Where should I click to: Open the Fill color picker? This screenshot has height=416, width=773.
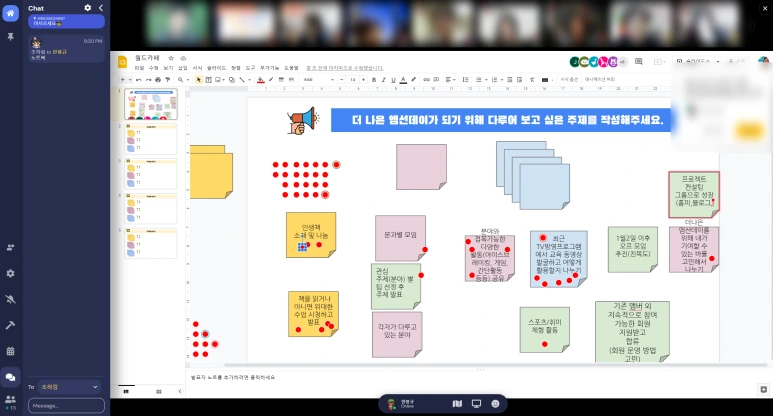261,79
